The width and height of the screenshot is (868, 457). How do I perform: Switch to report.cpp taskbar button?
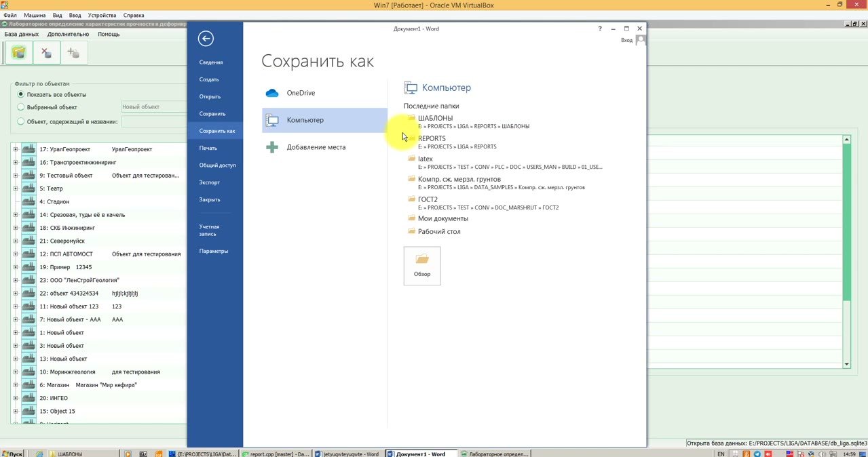(276, 454)
